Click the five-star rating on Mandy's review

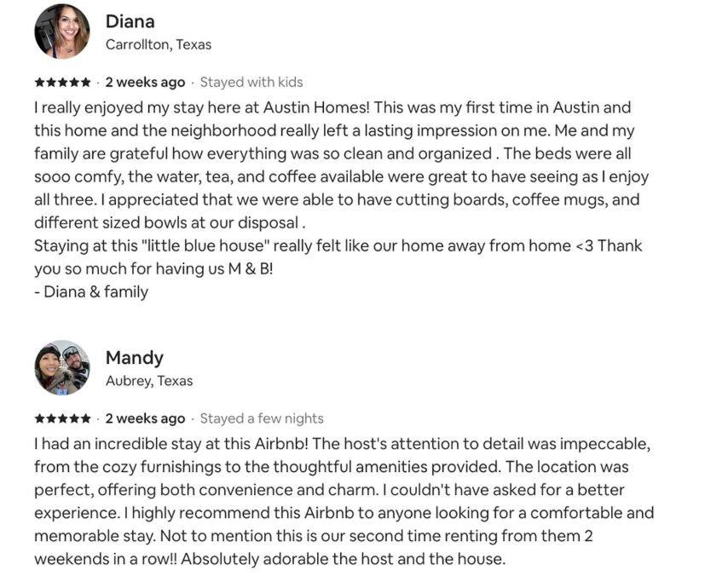click(63, 418)
